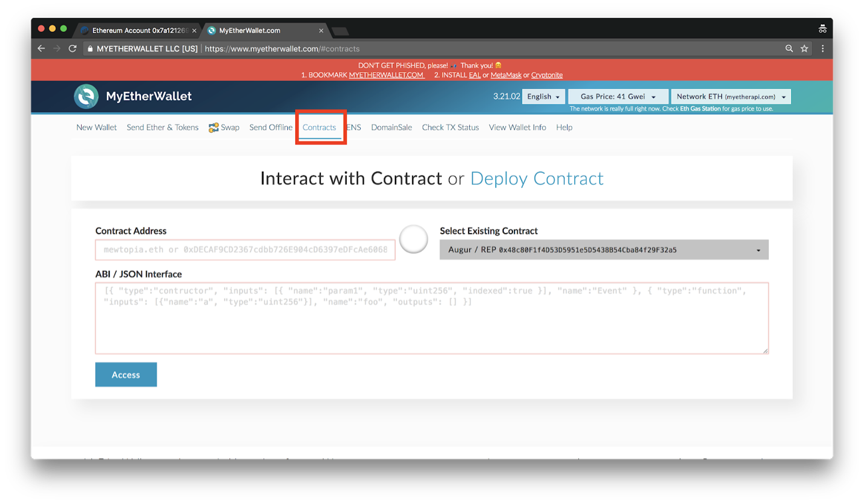The image size is (864, 504).
Task: Click the Eth Gas Station link
Action: tap(700, 109)
